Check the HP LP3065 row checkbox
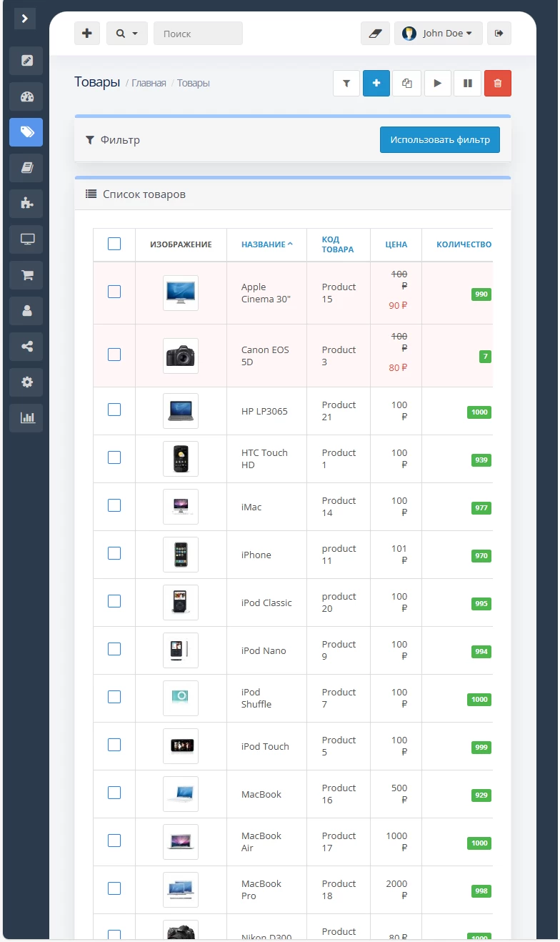 click(x=114, y=410)
